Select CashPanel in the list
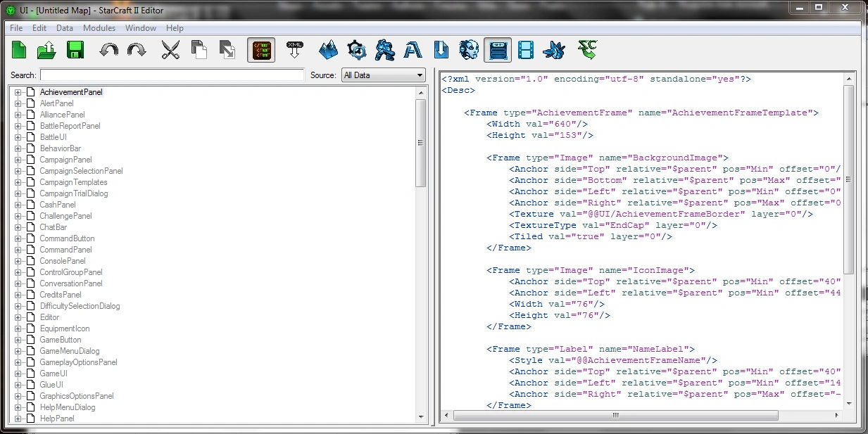The height and width of the screenshot is (434, 868). tap(57, 205)
